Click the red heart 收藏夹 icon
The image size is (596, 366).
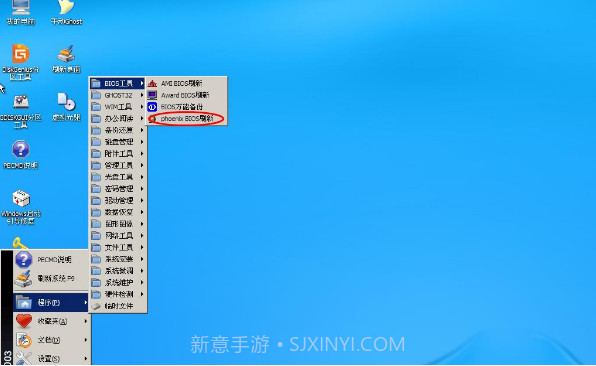tap(24, 321)
